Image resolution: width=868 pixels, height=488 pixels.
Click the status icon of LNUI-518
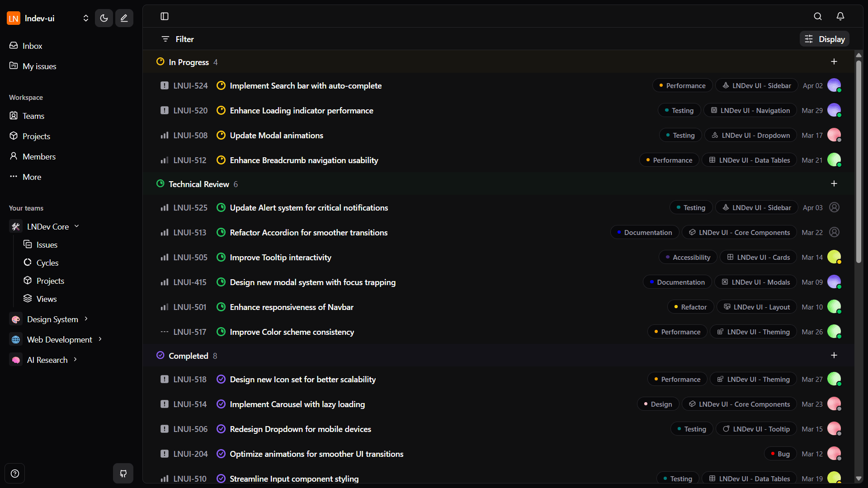click(x=221, y=379)
